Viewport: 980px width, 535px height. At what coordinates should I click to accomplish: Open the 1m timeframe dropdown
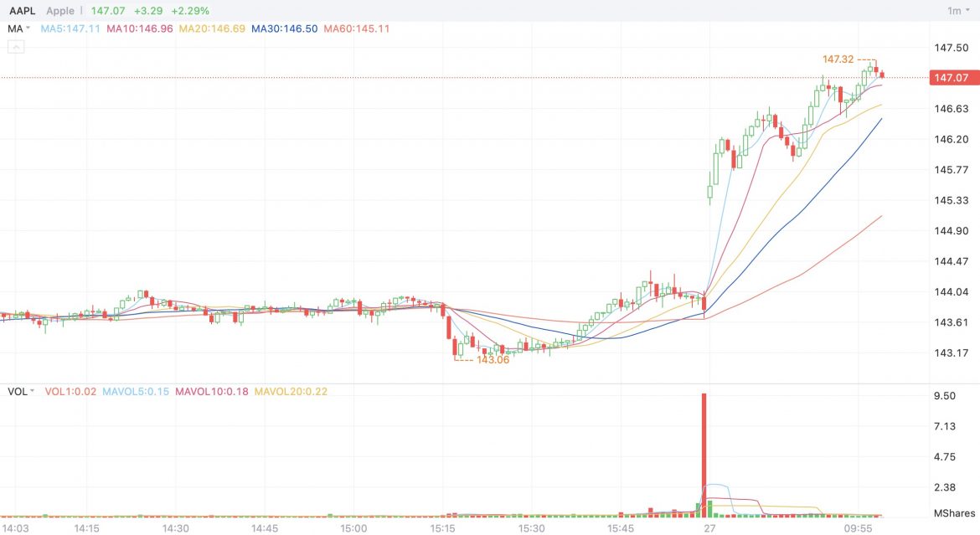(957, 11)
